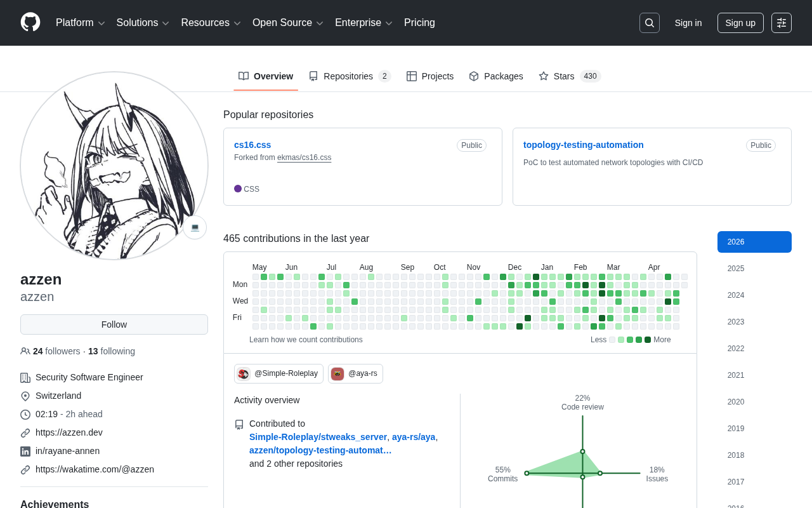The image size is (812, 508).
Task: Click the darkest green legend swatch
Action: tap(648, 340)
